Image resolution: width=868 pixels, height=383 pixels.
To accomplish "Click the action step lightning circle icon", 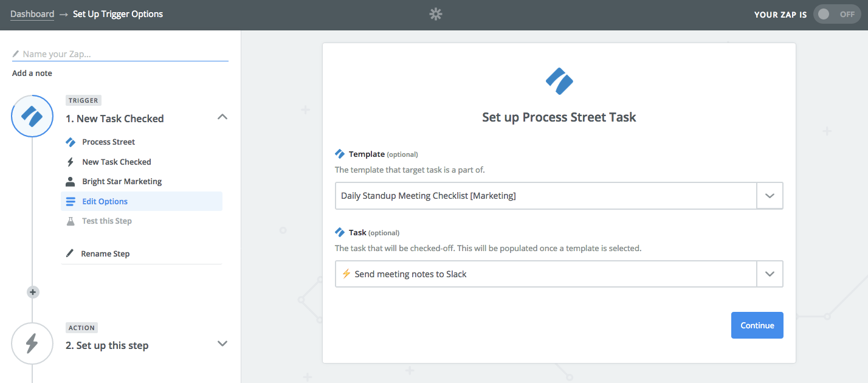I will pos(32,343).
